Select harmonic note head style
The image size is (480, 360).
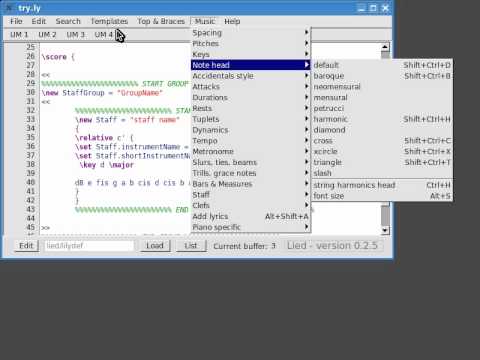(382, 119)
